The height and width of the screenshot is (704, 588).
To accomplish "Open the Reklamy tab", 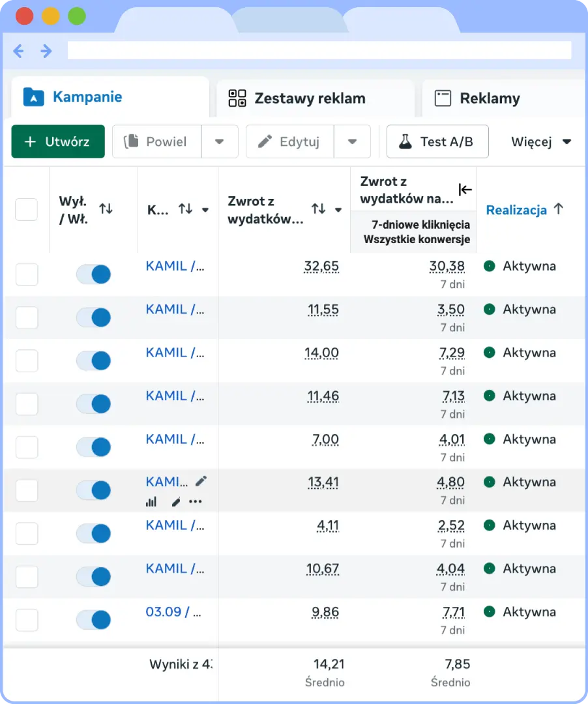I will 489,98.
